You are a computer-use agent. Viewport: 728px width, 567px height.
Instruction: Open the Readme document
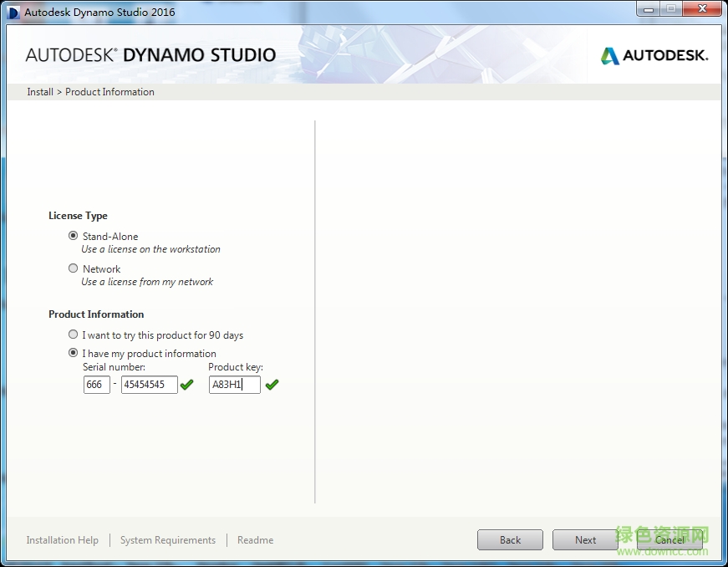pos(255,539)
